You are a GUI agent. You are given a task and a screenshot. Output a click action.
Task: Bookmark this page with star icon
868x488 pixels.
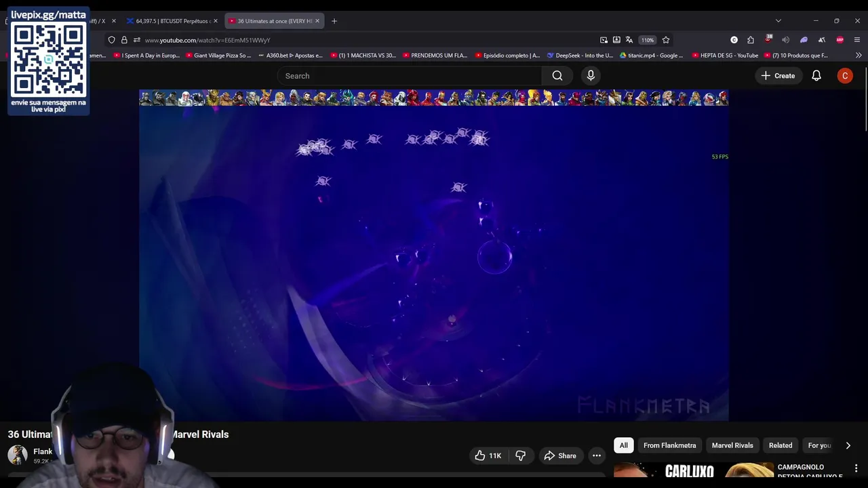coord(666,40)
